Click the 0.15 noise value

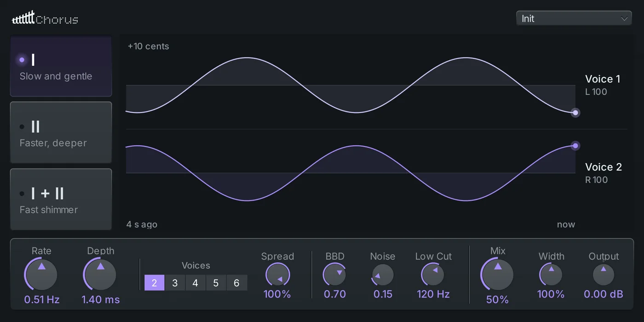coord(383,294)
